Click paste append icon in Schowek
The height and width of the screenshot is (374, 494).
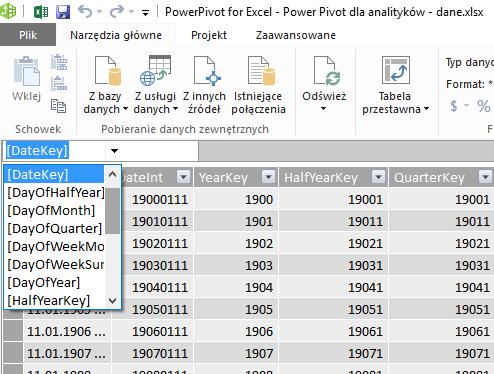click(x=59, y=62)
